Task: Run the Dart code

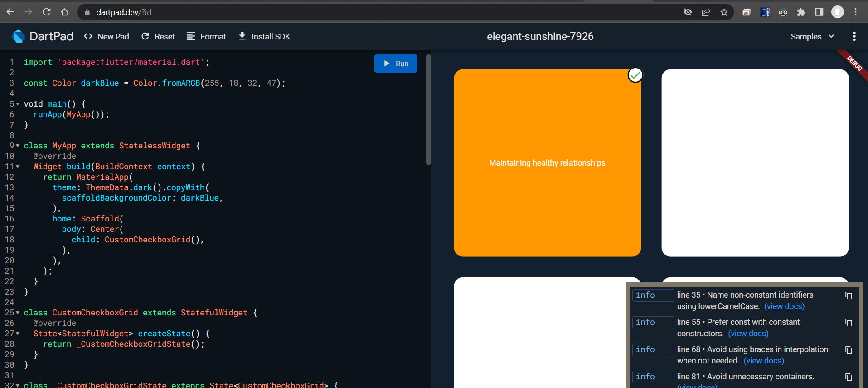Action: 396,64
